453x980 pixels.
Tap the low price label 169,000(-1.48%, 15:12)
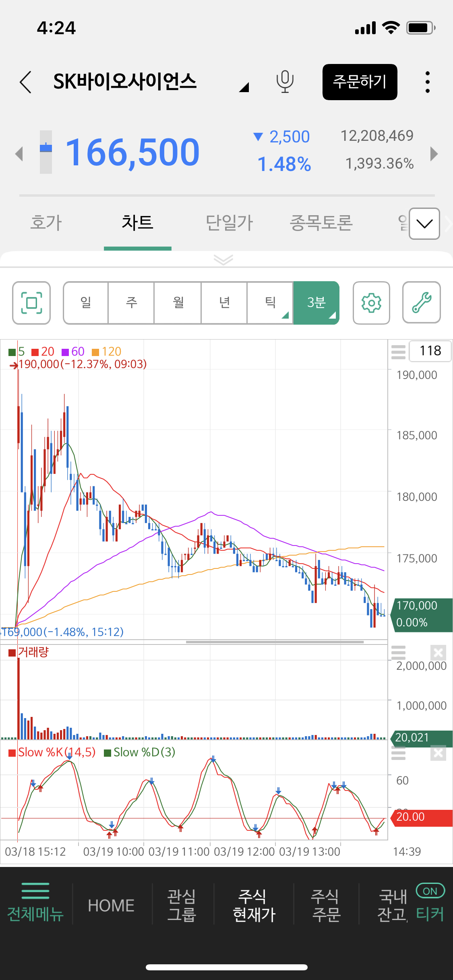point(63,632)
